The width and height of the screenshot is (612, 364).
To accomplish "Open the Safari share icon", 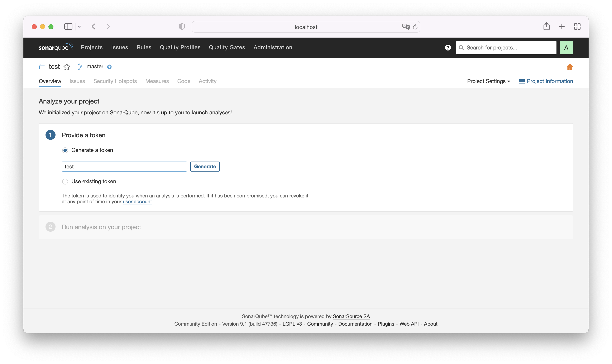I will point(546,26).
